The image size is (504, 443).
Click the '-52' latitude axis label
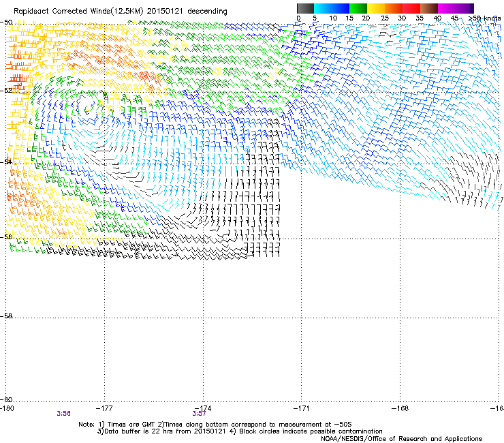coord(6,91)
